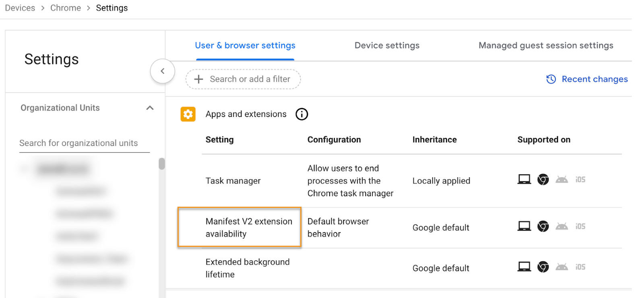This screenshot has width=644, height=298.
Task: Navigate to Chrome in the breadcrumb
Action: click(66, 8)
